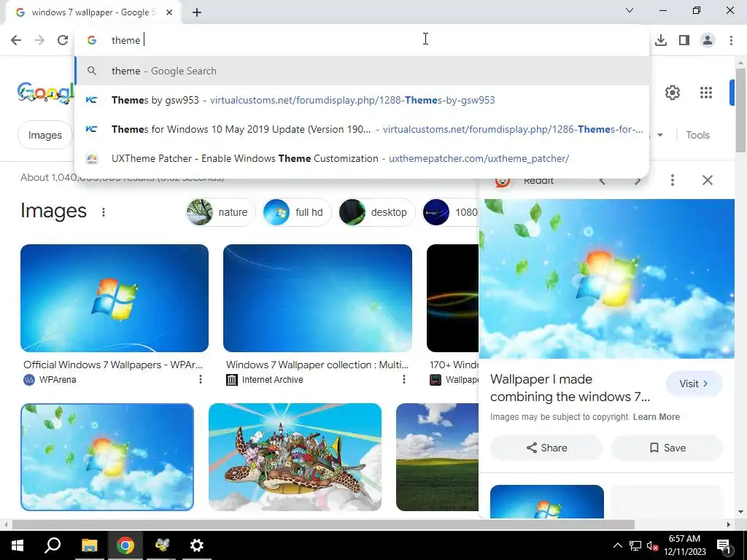Screen dimensions: 747x560
Task: Open Google quick settings gear
Action: 673,93
